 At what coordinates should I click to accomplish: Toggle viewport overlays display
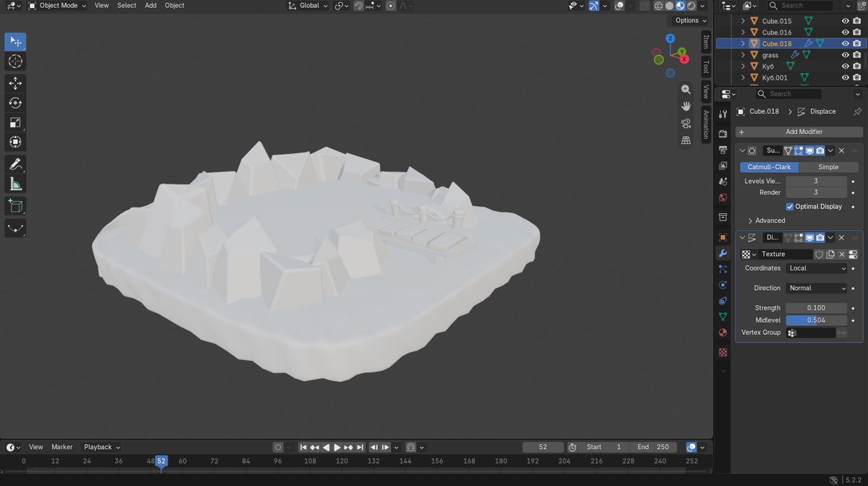[x=620, y=6]
